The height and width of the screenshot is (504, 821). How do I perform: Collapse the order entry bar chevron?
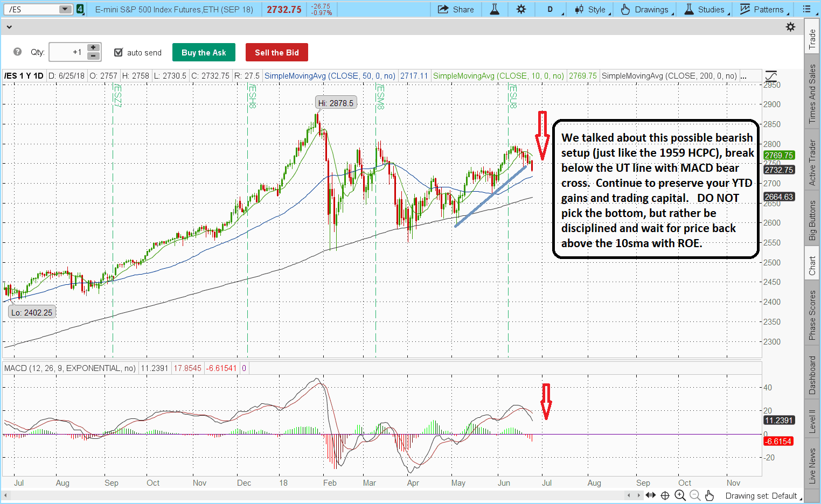[x=8, y=27]
